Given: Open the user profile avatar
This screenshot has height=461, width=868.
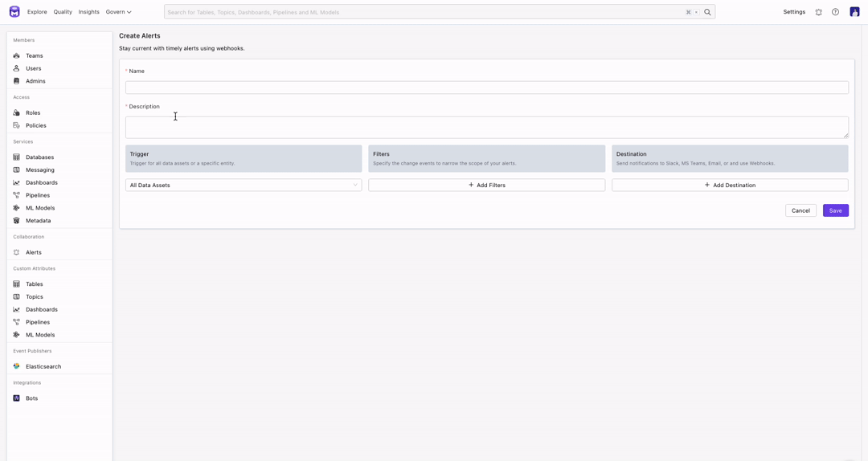Looking at the screenshot, I should (x=854, y=12).
